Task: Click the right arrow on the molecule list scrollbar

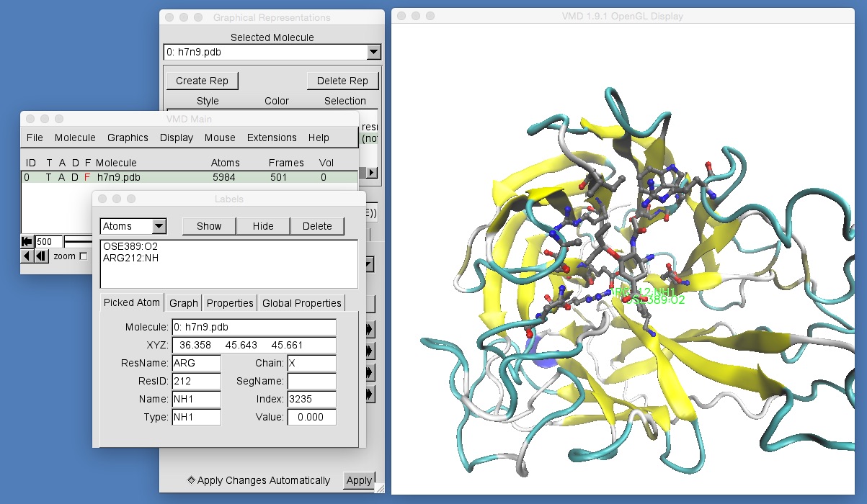Action: pyautogui.click(x=371, y=173)
